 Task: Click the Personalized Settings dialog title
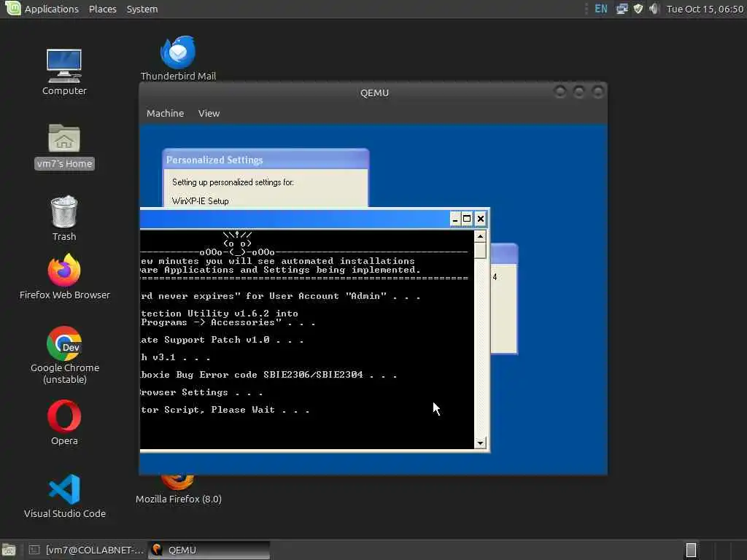(x=214, y=160)
